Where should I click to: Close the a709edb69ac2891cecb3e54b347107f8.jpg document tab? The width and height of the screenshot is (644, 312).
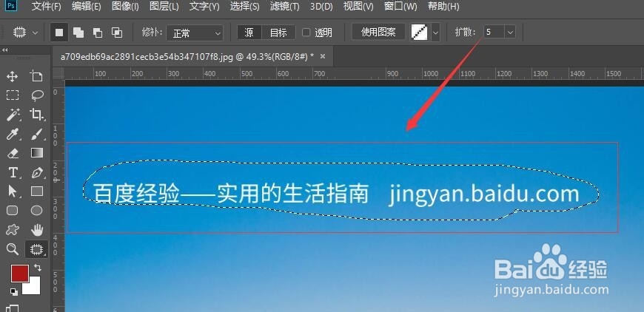click(x=323, y=57)
